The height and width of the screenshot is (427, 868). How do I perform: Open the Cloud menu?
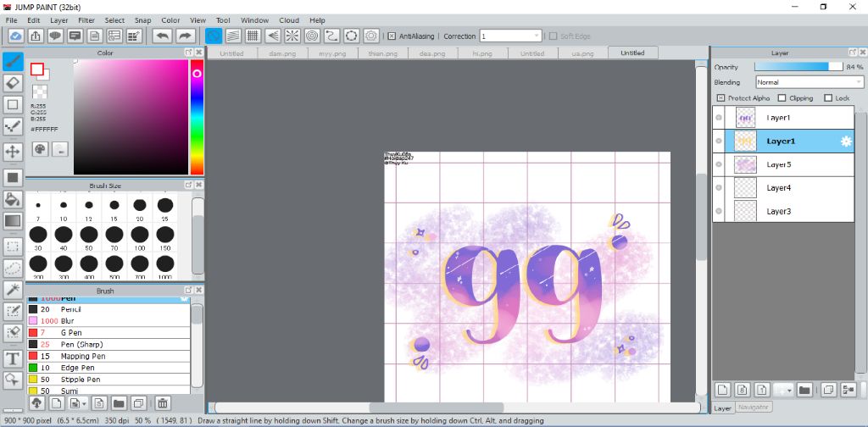tap(289, 20)
